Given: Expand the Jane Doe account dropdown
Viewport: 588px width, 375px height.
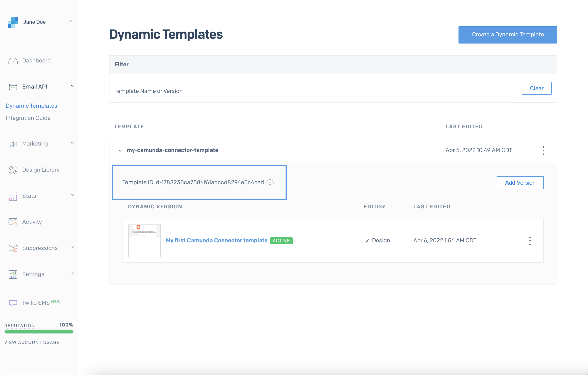Looking at the screenshot, I should [70, 21].
